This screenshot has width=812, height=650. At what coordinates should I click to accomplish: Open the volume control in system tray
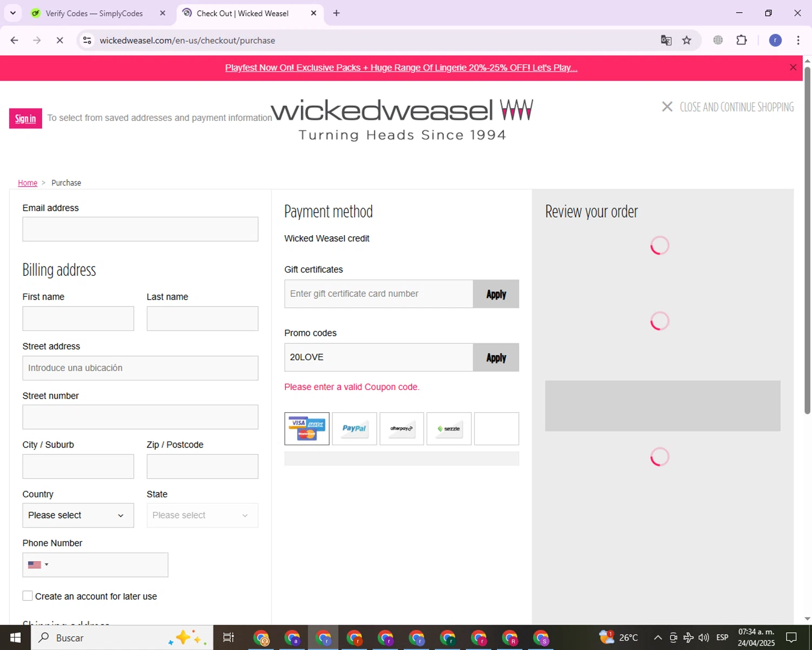[704, 638]
